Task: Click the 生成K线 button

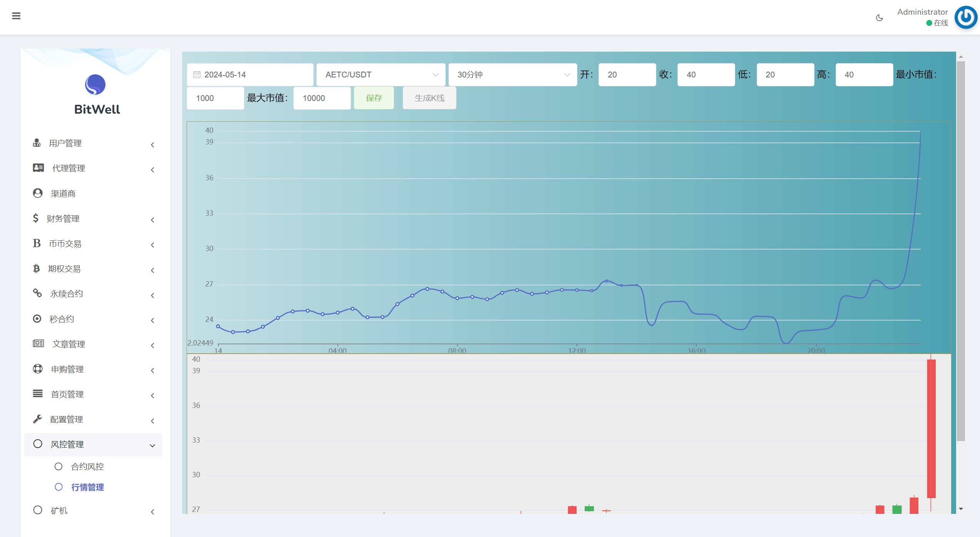Action: coord(429,98)
